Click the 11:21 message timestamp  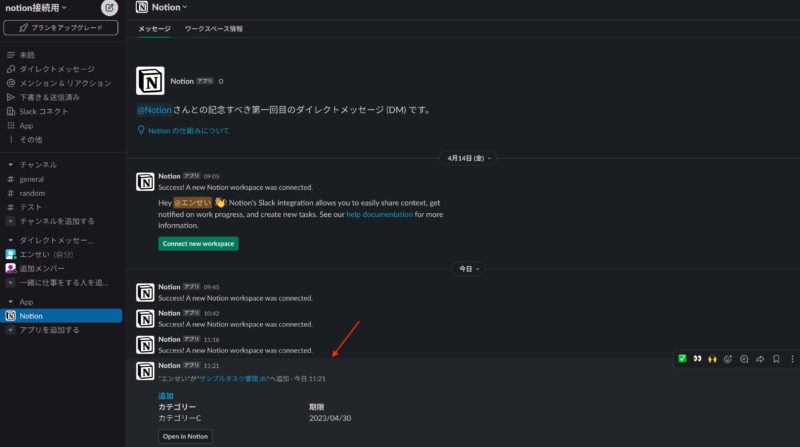pos(211,366)
